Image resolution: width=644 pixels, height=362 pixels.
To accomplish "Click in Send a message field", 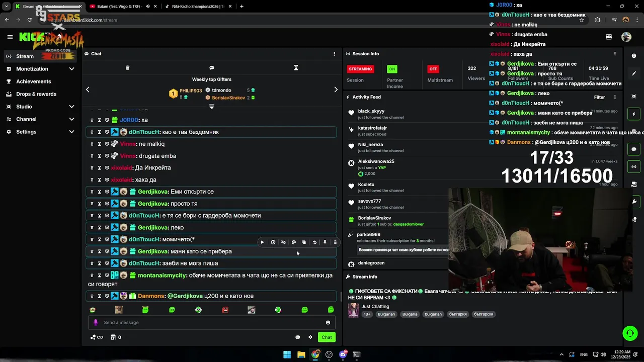I will click(x=211, y=323).
